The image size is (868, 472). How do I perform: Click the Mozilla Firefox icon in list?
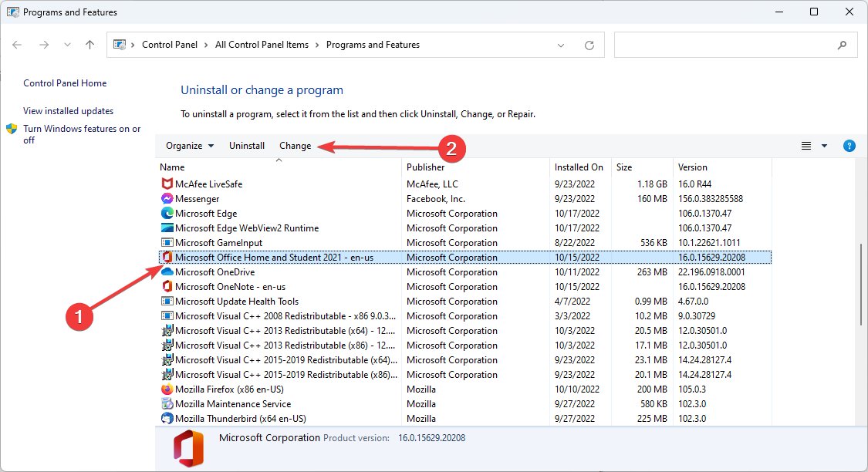point(167,389)
